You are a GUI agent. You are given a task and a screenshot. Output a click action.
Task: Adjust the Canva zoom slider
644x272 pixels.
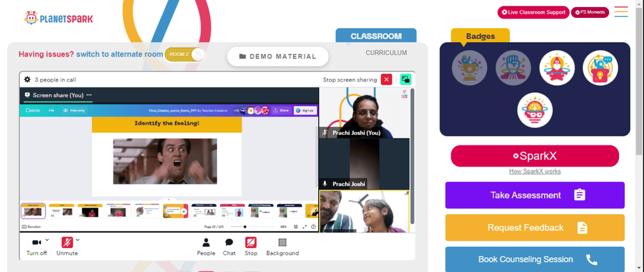[252, 226]
